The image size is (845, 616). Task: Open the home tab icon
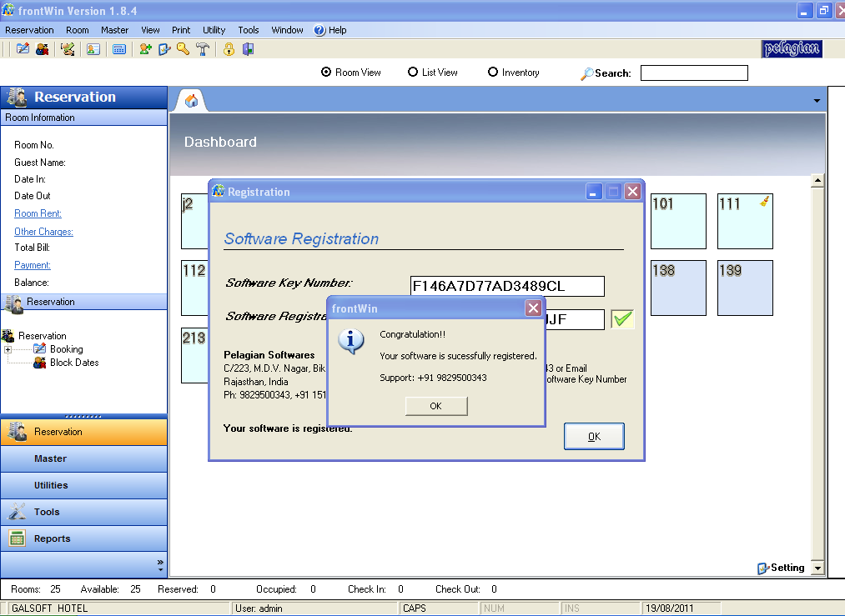pos(191,100)
